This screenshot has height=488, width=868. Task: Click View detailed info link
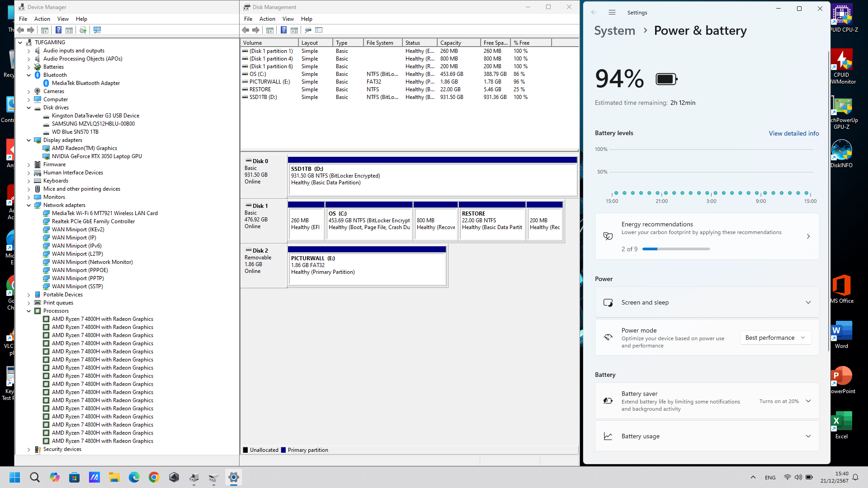pos(794,133)
